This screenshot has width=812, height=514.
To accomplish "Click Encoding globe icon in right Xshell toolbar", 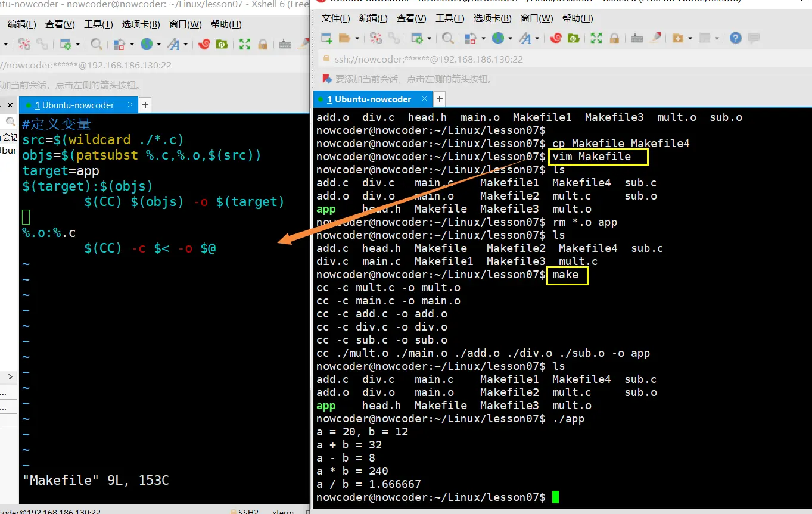I will pyautogui.click(x=497, y=38).
